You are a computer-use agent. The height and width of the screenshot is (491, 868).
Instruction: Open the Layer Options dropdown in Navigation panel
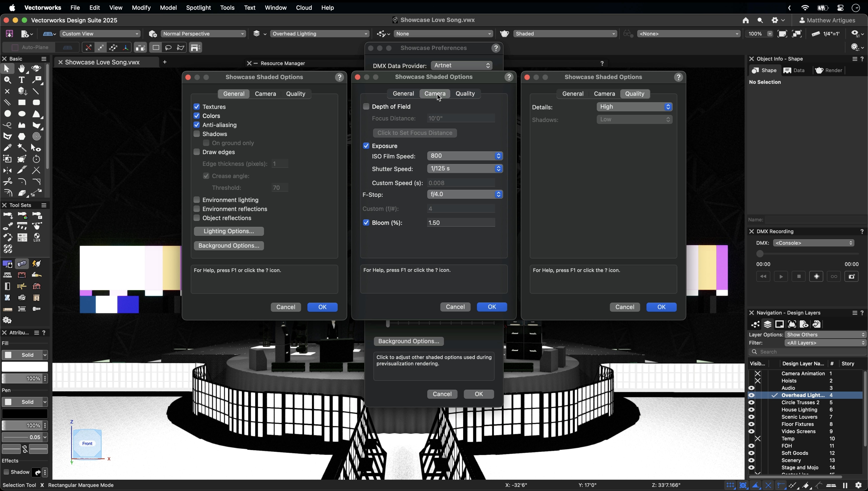(825, 335)
